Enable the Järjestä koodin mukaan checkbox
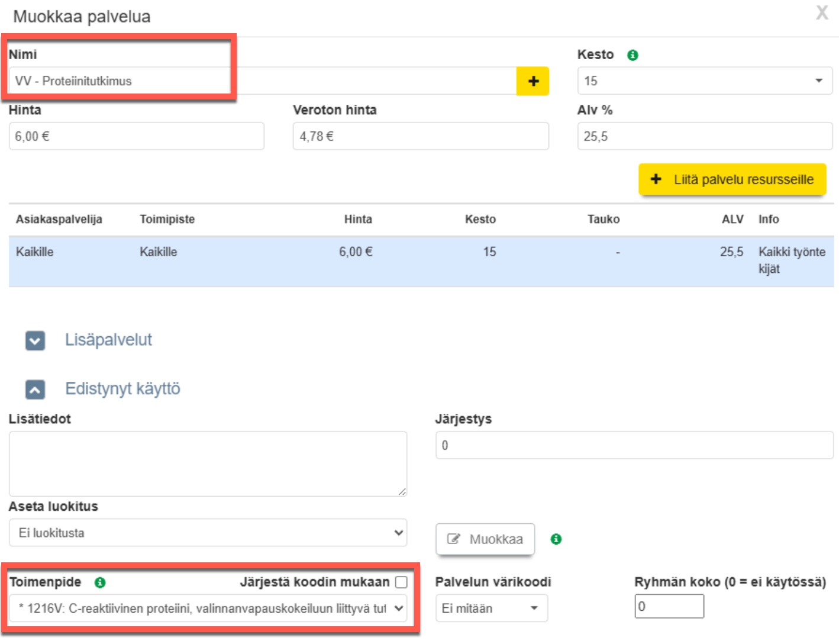Screen dimensions: 839x644 (401, 582)
